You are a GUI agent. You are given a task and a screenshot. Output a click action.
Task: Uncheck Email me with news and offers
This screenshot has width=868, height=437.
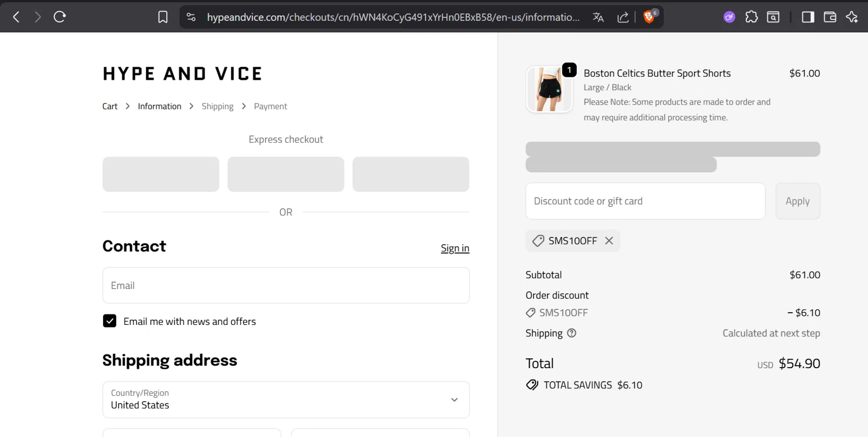coord(109,321)
